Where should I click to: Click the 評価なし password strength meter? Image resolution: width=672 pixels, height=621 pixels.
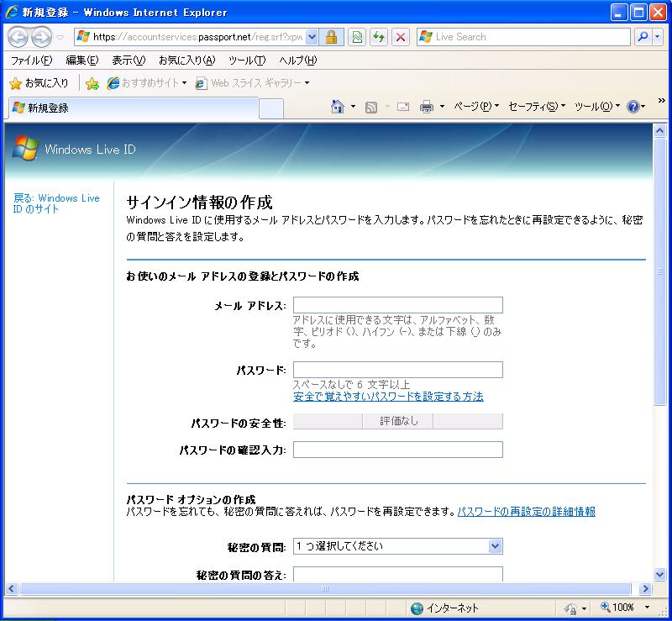[x=397, y=421]
